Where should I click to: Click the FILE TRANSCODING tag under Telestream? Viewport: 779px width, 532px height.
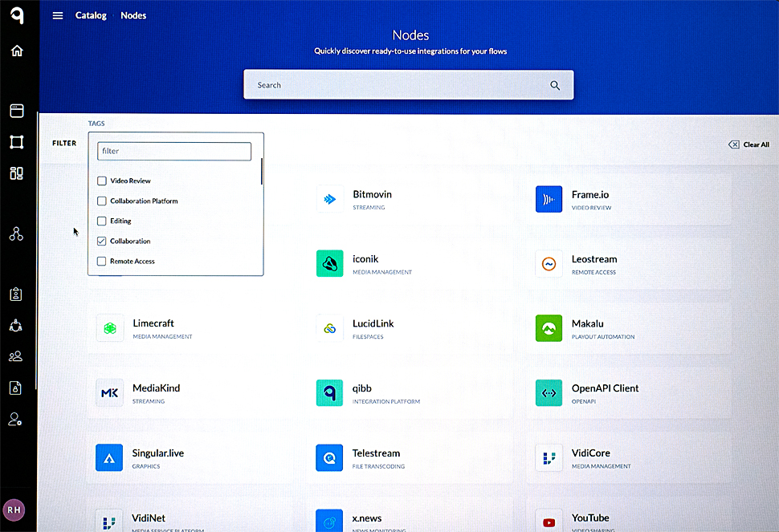(378, 466)
